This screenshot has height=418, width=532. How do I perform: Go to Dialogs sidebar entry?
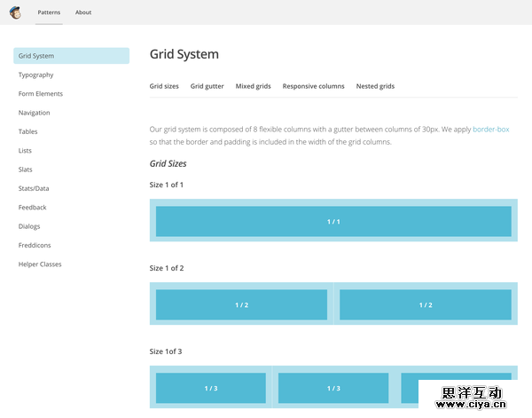pyautogui.click(x=29, y=226)
